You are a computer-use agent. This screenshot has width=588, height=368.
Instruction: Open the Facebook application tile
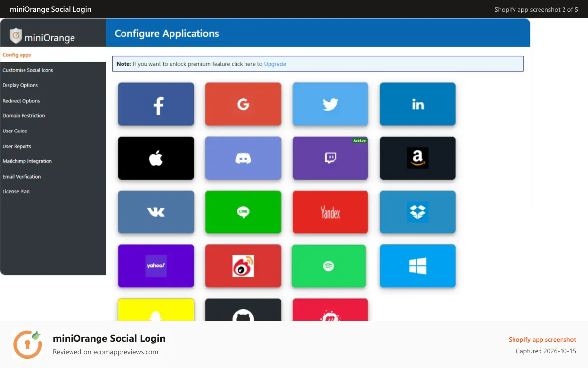[x=156, y=104]
